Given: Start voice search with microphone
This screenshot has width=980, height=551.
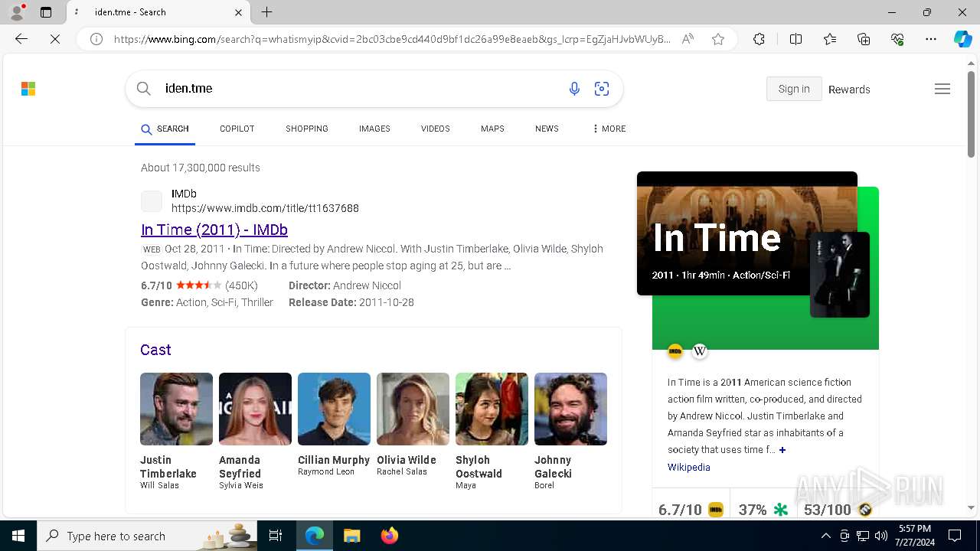Looking at the screenshot, I should point(574,89).
